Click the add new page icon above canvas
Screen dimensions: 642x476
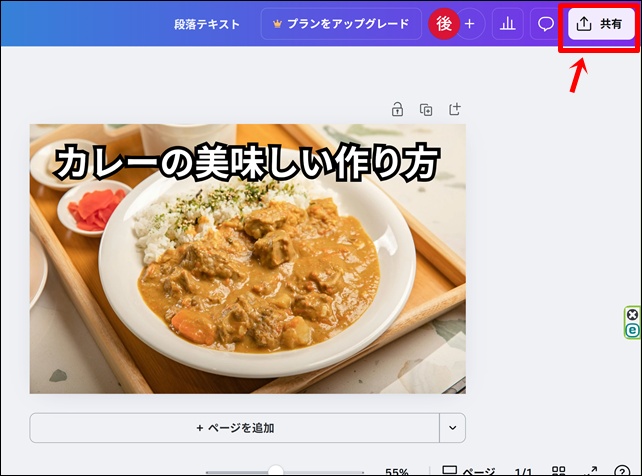click(455, 109)
